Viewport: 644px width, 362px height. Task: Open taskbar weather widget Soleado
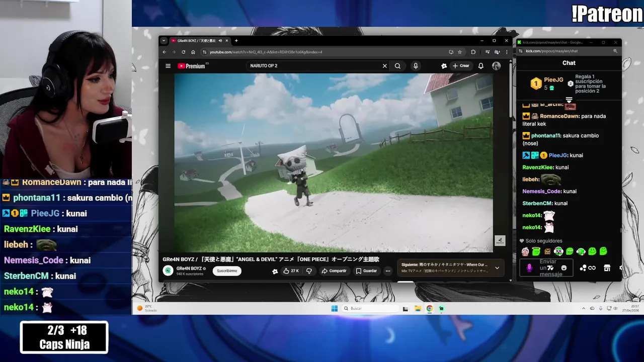[x=147, y=308]
